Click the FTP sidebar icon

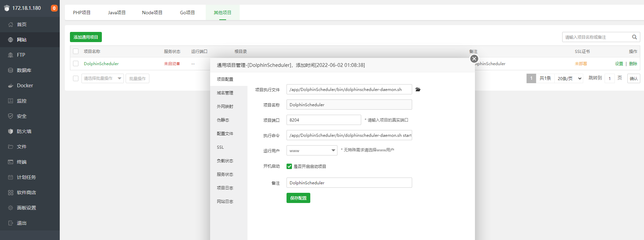(11, 55)
